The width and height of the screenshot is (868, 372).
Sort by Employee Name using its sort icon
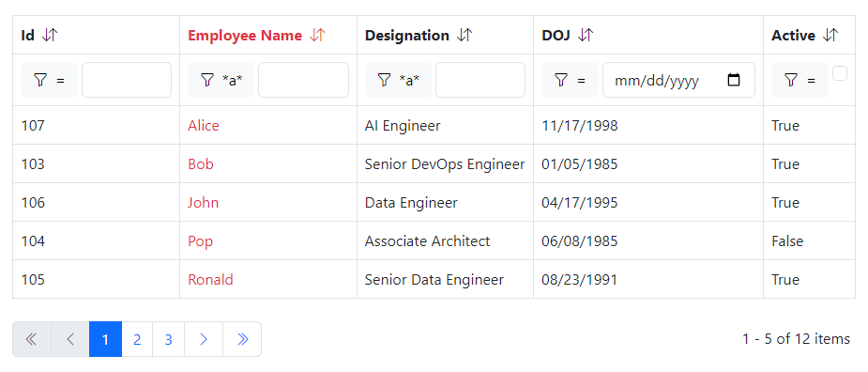(x=317, y=36)
